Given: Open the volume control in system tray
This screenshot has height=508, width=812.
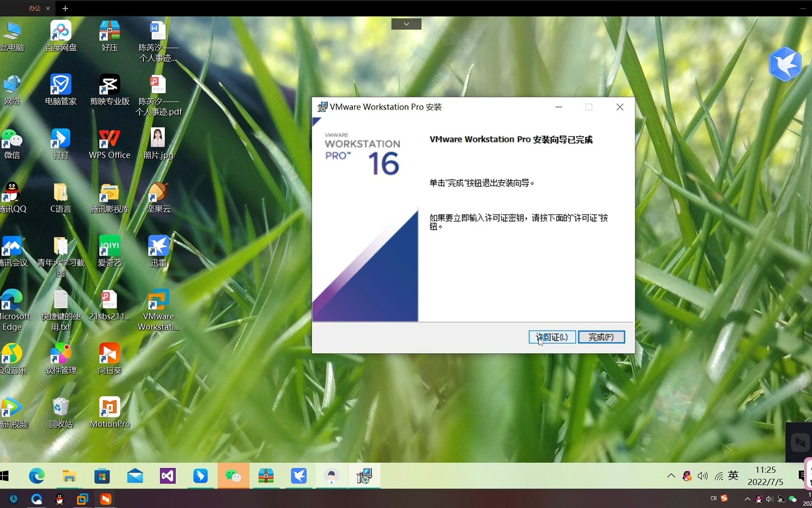Looking at the screenshot, I should click(x=703, y=476).
